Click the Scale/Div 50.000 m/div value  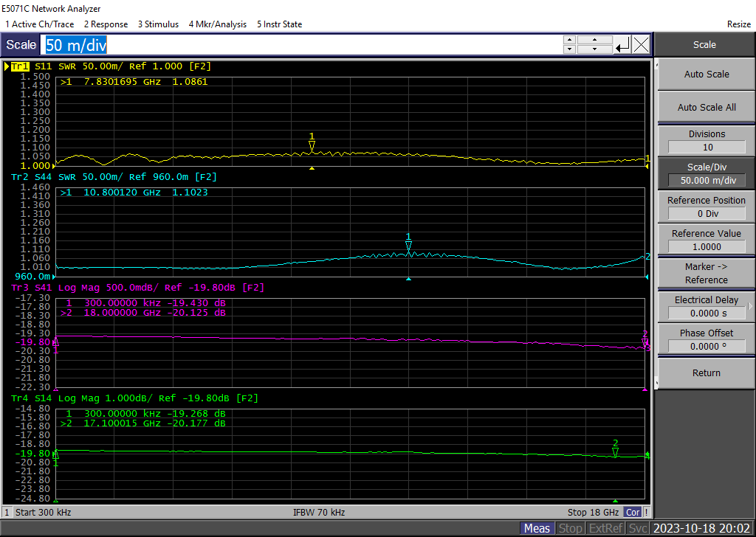(x=706, y=181)
